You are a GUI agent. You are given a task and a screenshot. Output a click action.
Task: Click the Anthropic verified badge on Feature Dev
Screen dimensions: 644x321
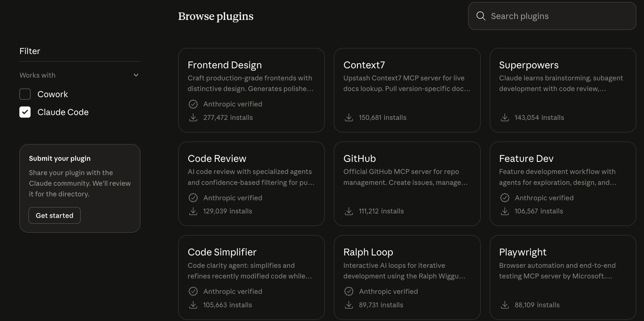pyautogui.click(x=505, y=197)
